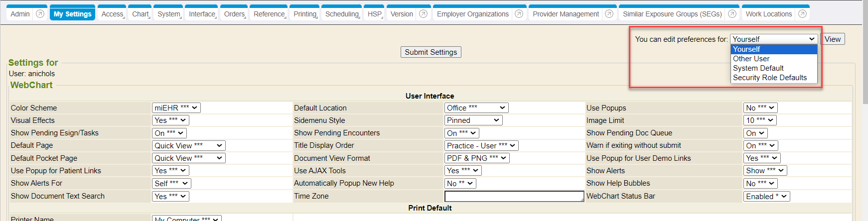This screenshot has width=868, height=221.
Task: Open the Printing tab
Action: coord(305,14)
